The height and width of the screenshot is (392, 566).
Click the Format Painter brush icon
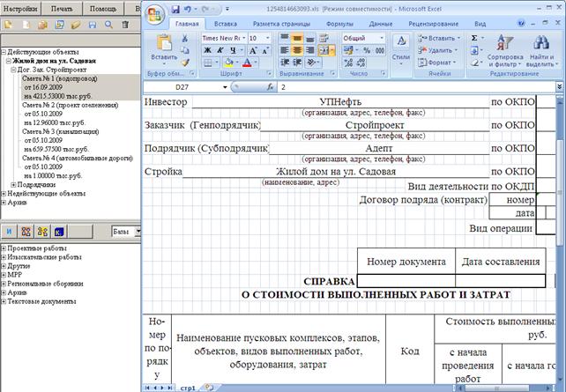pyautogui.click(x=185, y=63)
